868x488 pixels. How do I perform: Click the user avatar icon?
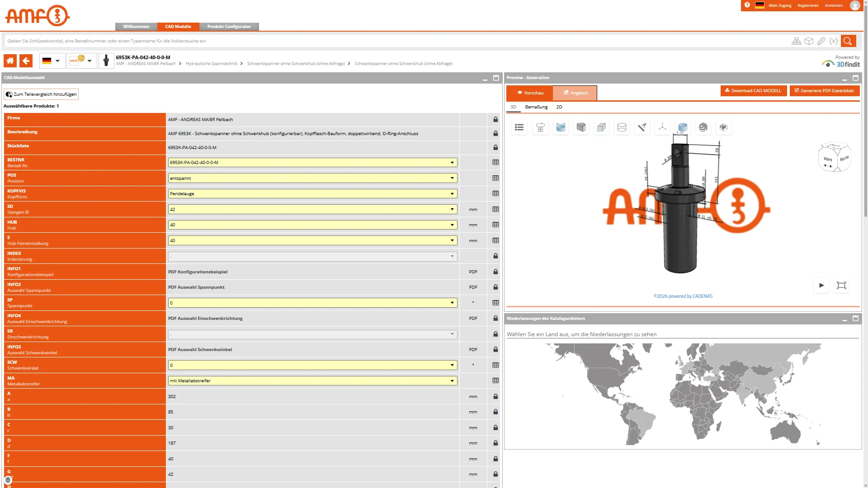tap(854, 5)
